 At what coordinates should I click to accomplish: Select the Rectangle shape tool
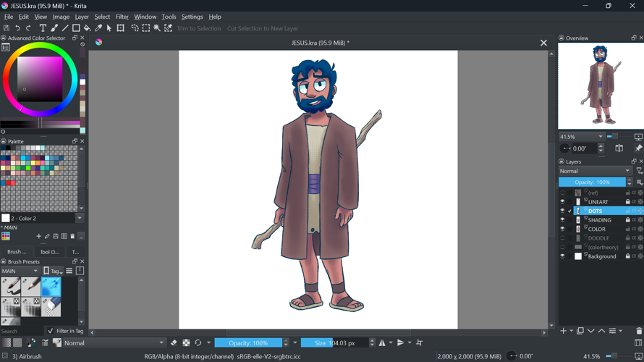point(76,28)
